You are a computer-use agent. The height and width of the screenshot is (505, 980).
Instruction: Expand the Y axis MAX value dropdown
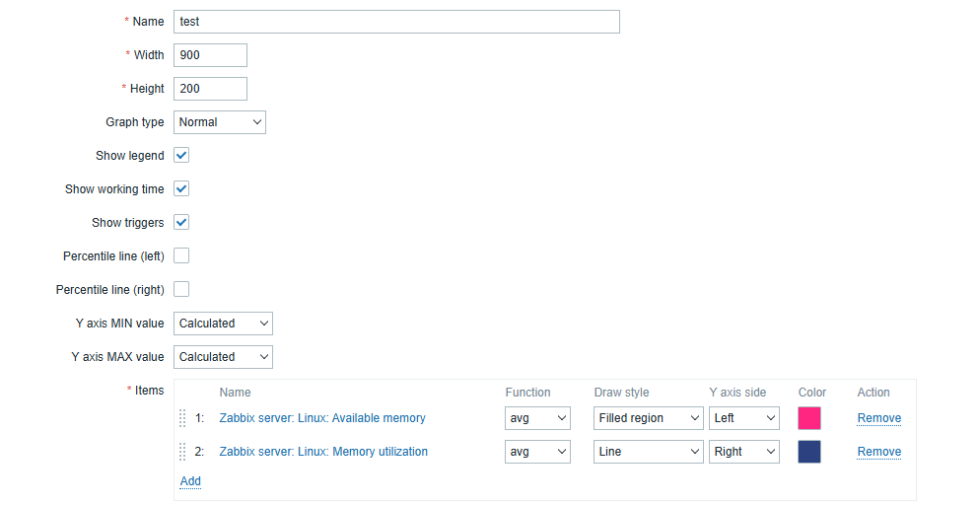click(223, 357)
